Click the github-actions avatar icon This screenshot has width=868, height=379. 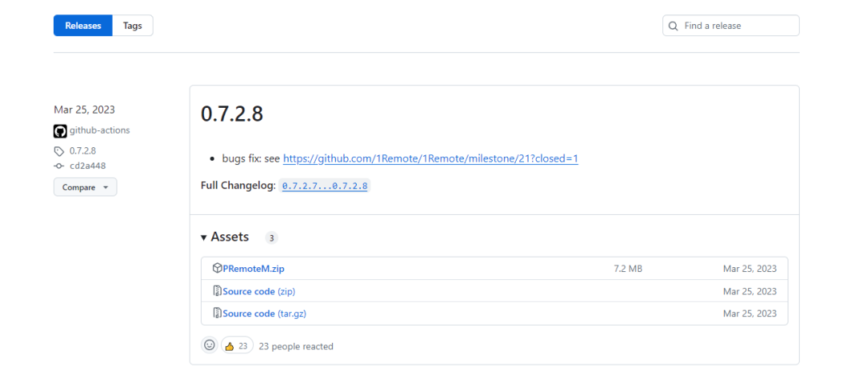click(x=60, y=130)
